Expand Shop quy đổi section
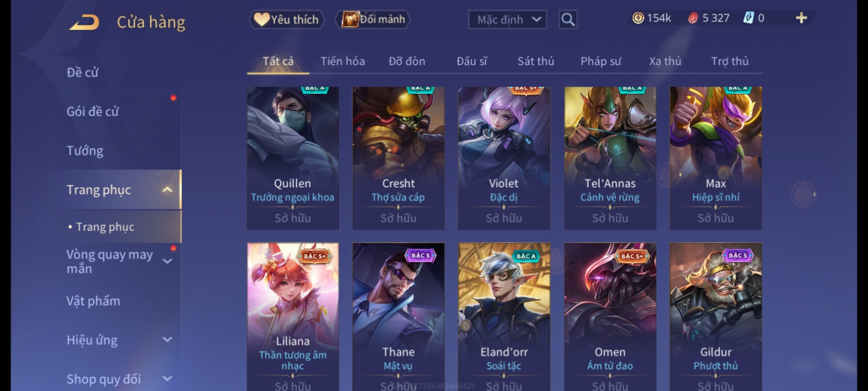 tap(167, 379)
